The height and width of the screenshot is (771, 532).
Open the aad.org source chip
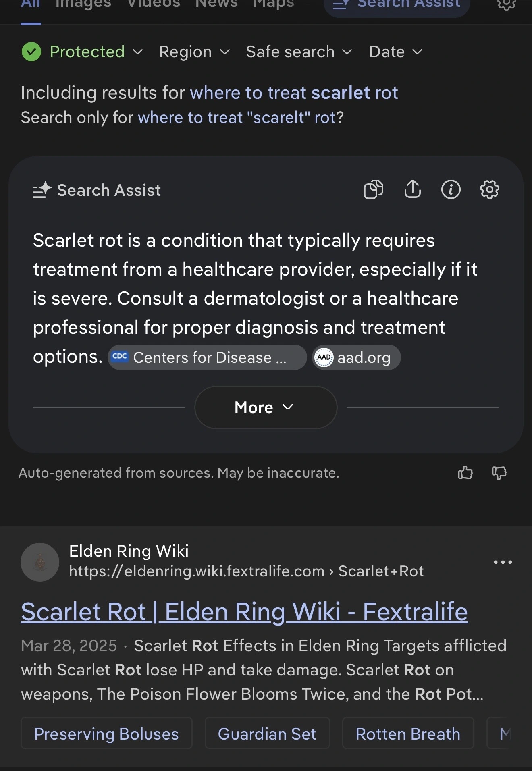(x=356, y=357)
